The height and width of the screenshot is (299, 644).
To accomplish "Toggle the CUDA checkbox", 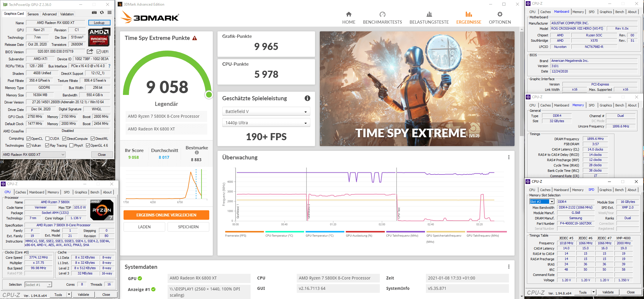I will [x=47, y=139].
